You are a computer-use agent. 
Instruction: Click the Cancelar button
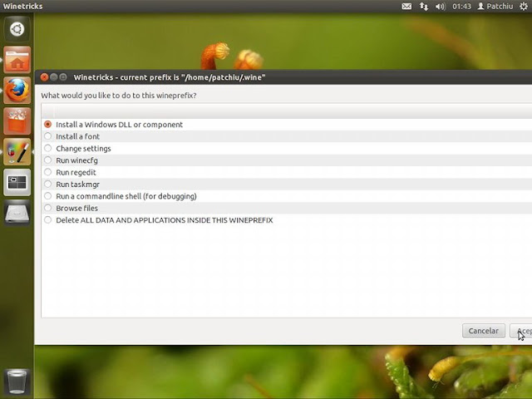coord(484,331)
